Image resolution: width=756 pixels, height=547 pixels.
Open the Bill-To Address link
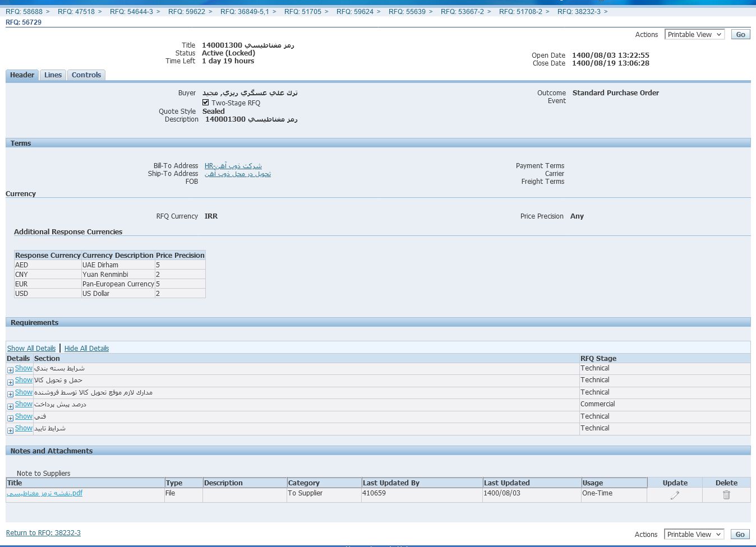coord(233,166)
